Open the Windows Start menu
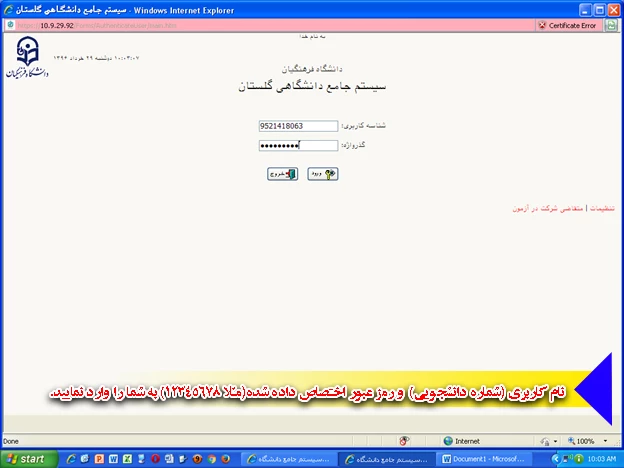Viewport: 624px width, 468px height. click(x=26, y=458)
